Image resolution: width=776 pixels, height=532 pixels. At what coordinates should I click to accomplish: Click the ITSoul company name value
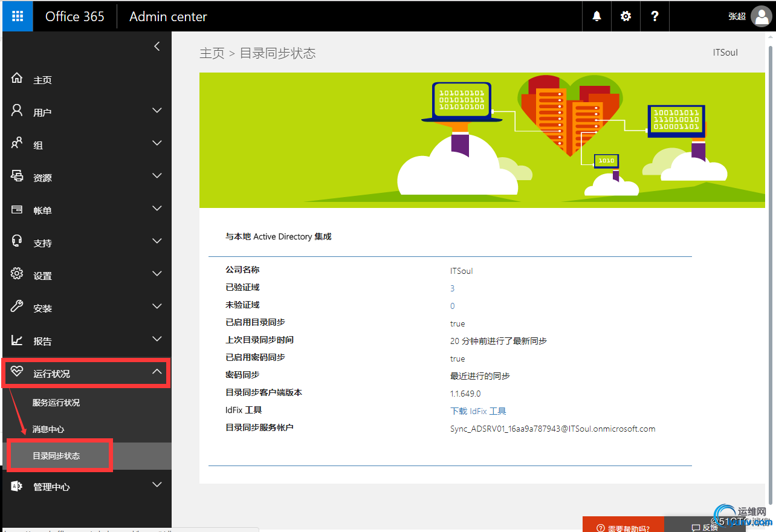[x=462, y=271]
